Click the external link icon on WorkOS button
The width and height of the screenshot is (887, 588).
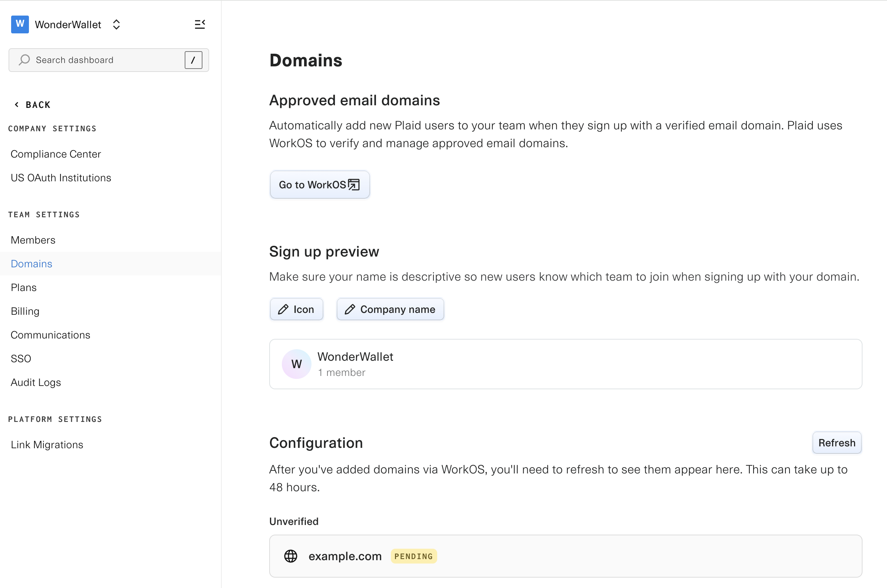coord(354,185)
